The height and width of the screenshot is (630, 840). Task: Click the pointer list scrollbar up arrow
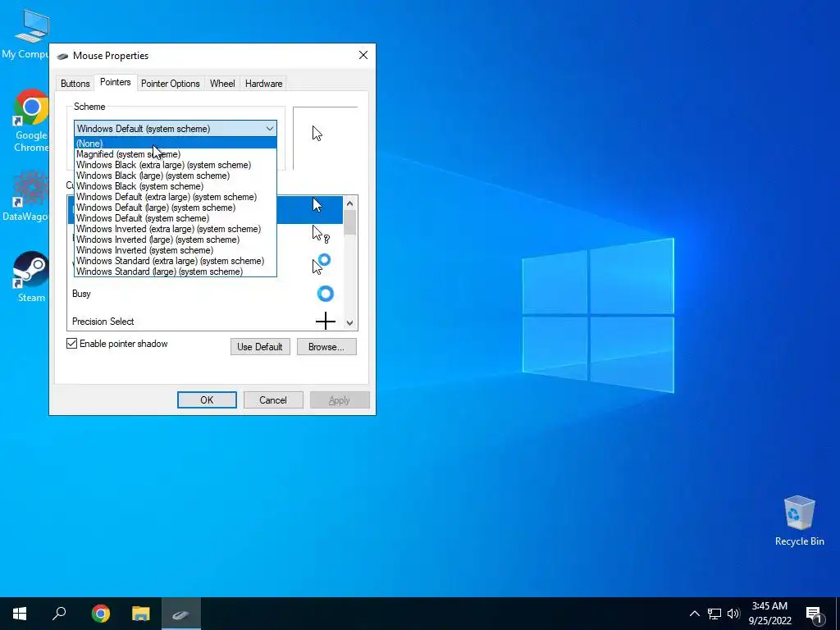(x=349, y=203)
